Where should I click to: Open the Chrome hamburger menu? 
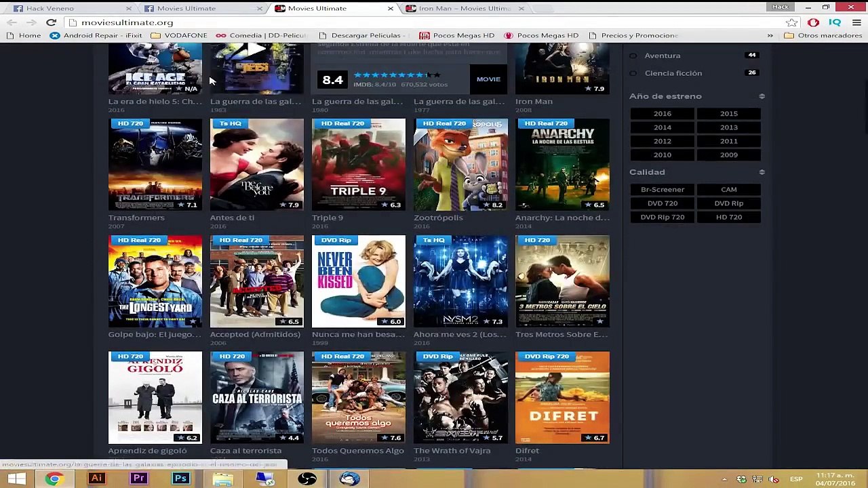[x=856, y=22]
